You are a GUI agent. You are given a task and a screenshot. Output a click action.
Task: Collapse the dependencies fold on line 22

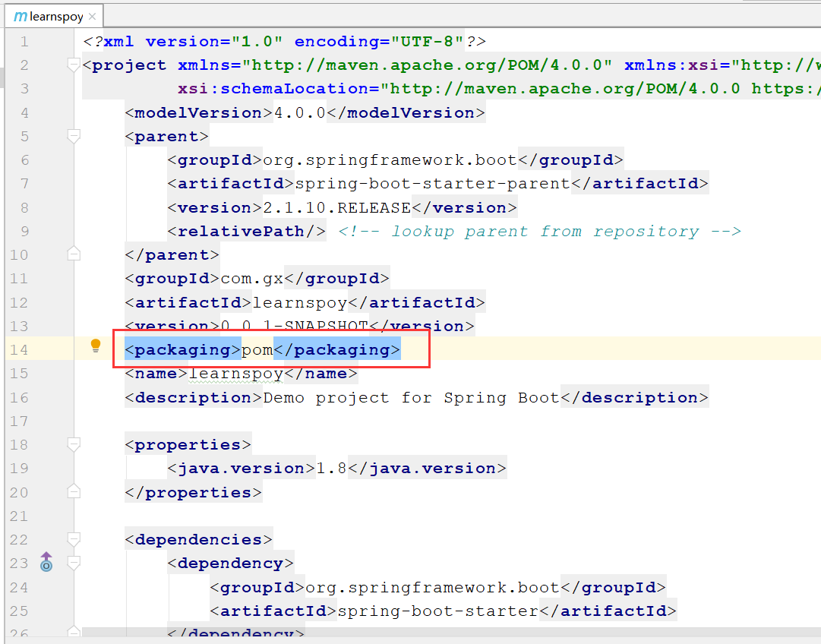74,539
